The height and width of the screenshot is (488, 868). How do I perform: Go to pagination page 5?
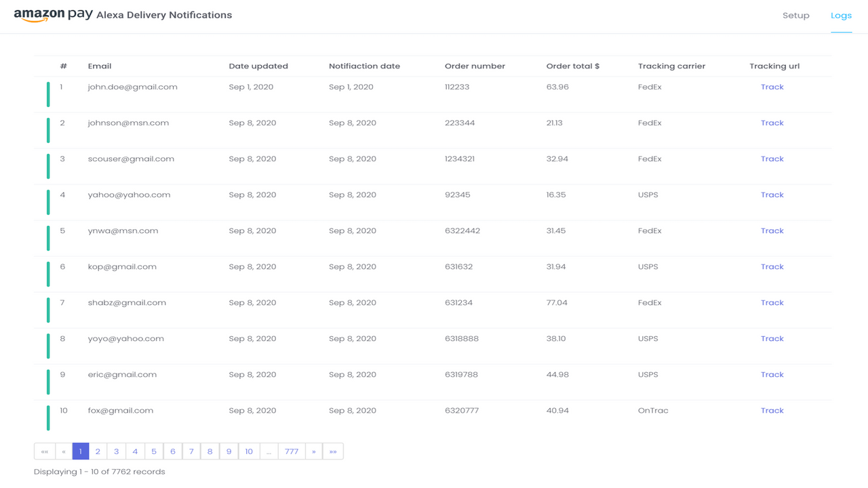point(154,451)
